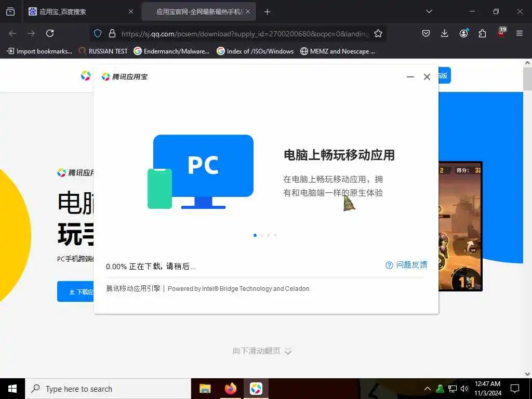Click the volume speaker tray icon
Viewport: 532px width, 399px height.
pos(464,389)
